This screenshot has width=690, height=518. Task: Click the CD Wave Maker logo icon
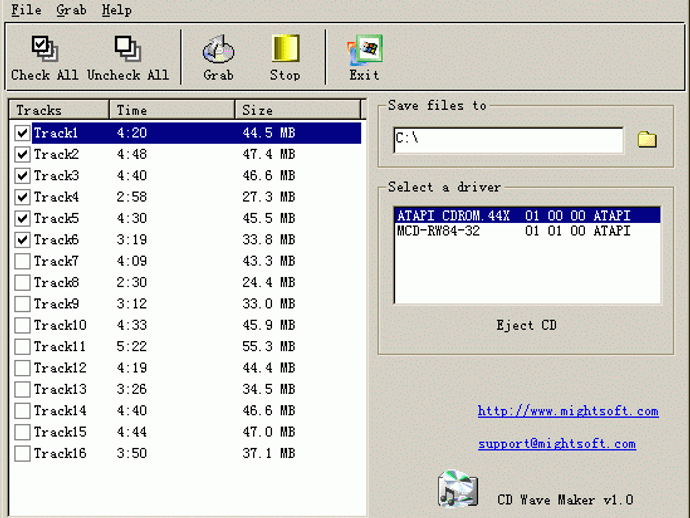click(x=458, y=489)
